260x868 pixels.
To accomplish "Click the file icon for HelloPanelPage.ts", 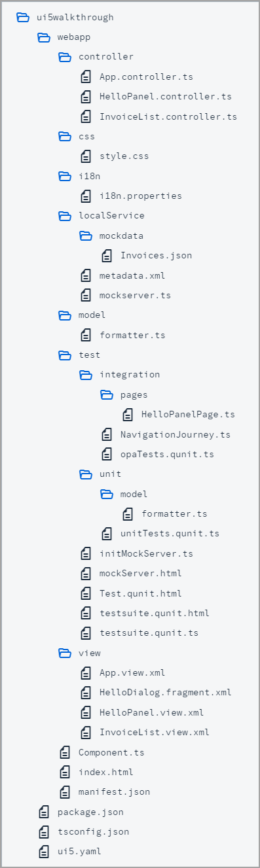I will click(128, 414).
